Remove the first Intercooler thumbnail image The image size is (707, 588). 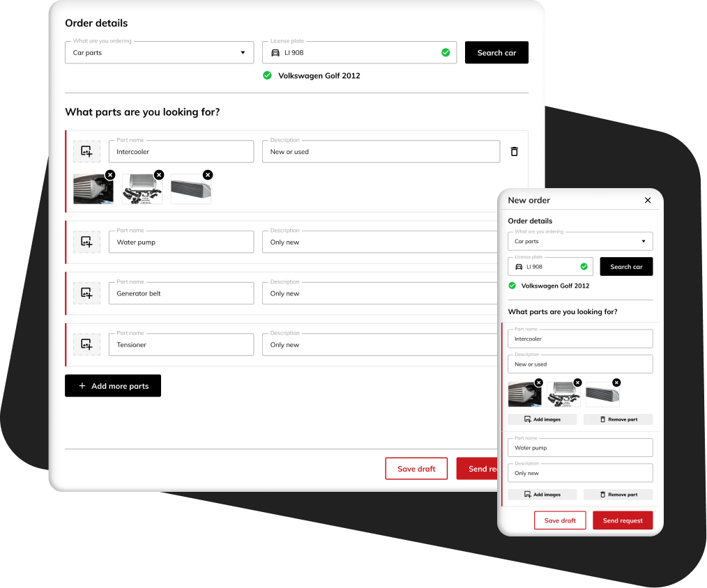point(110,175)
